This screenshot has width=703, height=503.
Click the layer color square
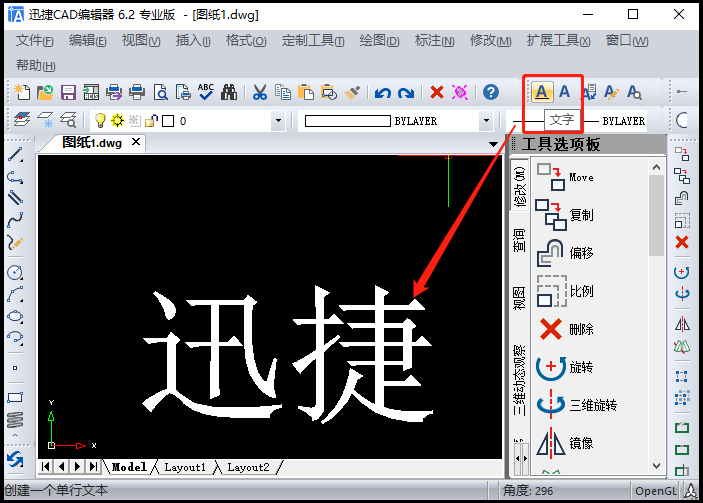click(x=168, y=121)
